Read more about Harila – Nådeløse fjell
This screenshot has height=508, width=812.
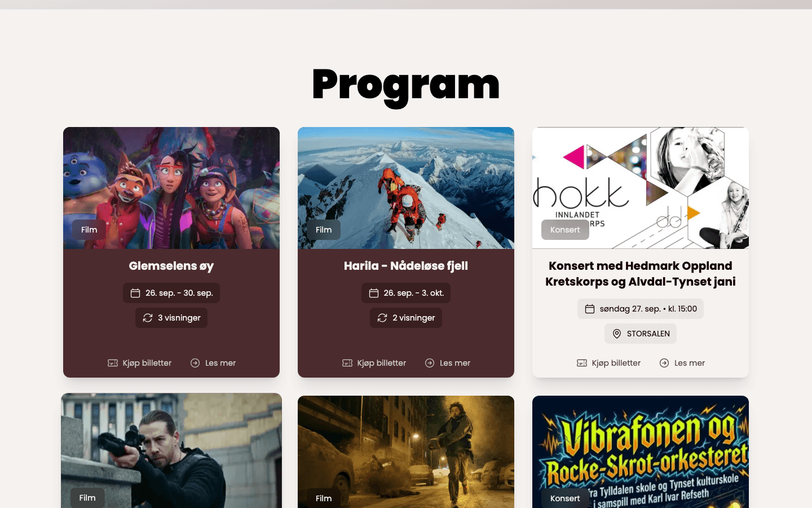[x=448, y=363]
